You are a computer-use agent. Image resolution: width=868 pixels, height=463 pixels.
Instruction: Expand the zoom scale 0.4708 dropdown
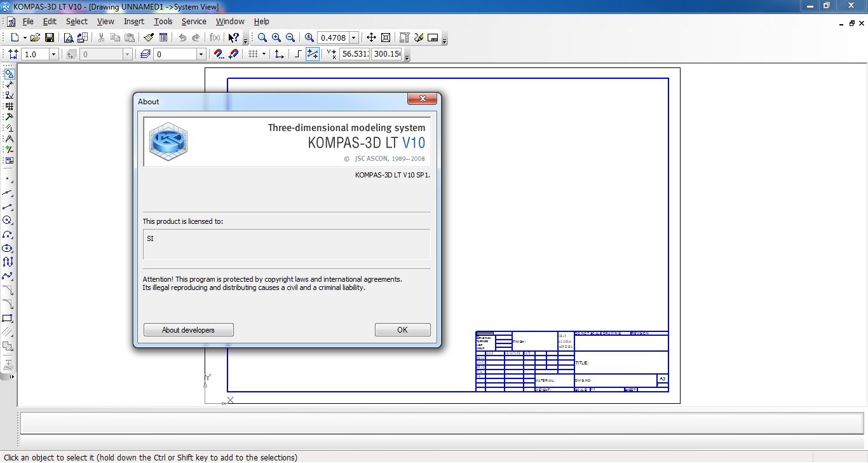pos(354,38)
